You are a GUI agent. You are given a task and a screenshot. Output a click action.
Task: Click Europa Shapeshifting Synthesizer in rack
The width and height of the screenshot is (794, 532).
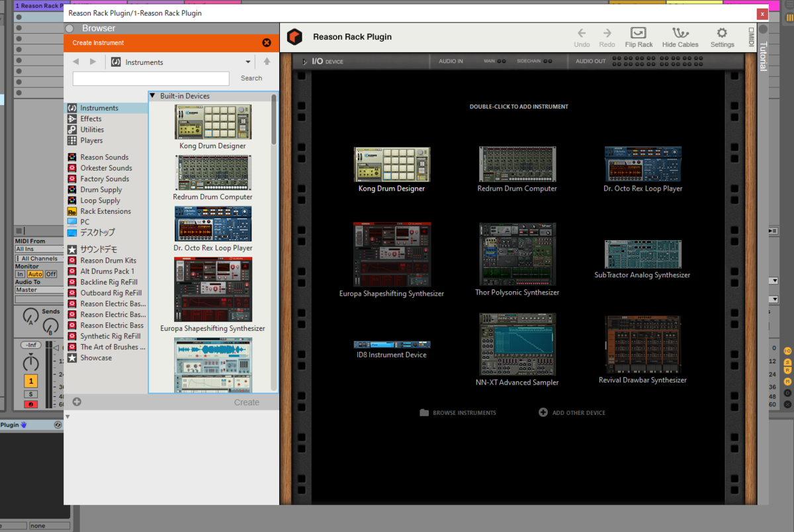click(x=392, y=259)
